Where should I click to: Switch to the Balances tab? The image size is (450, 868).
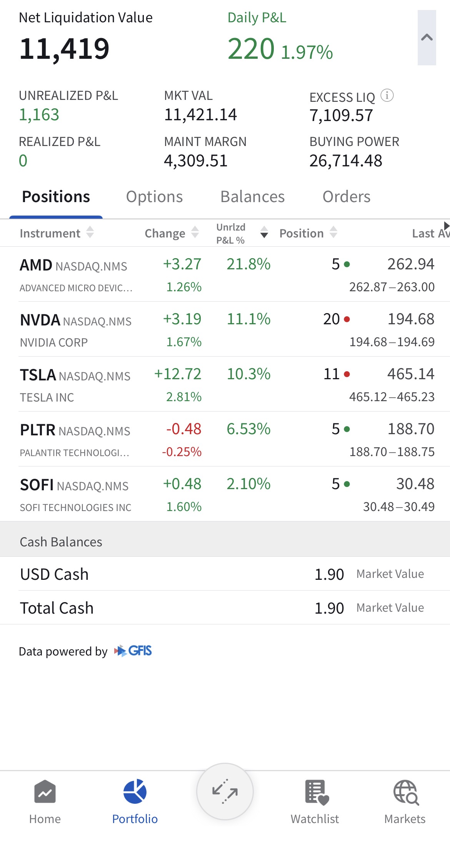pos(252,197)
